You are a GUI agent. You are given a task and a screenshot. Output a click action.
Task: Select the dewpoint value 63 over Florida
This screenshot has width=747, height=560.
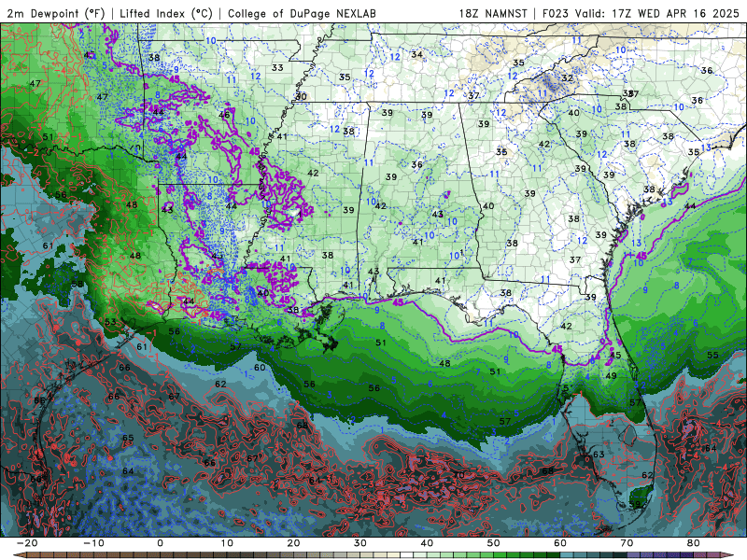point(599,455)
